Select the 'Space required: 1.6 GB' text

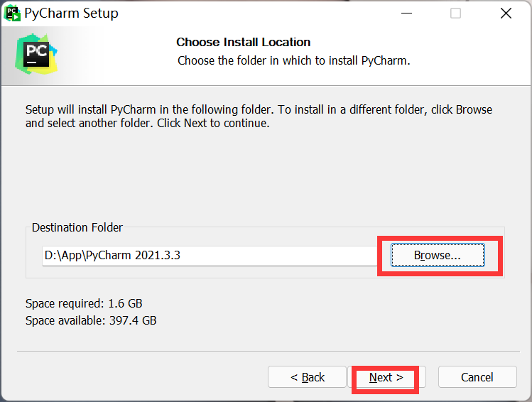[84, 303]
